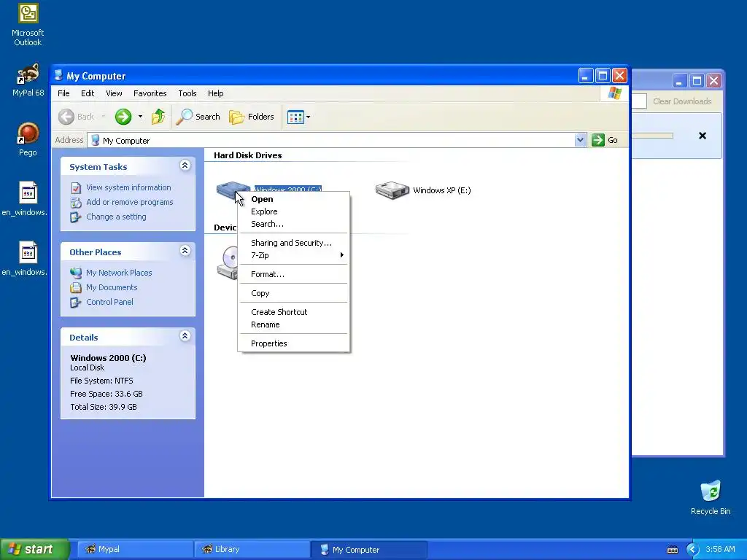Click the My Computer title bar icon
Image resolution: width=747 pixels, height=560 pixels.
[58, 76]
